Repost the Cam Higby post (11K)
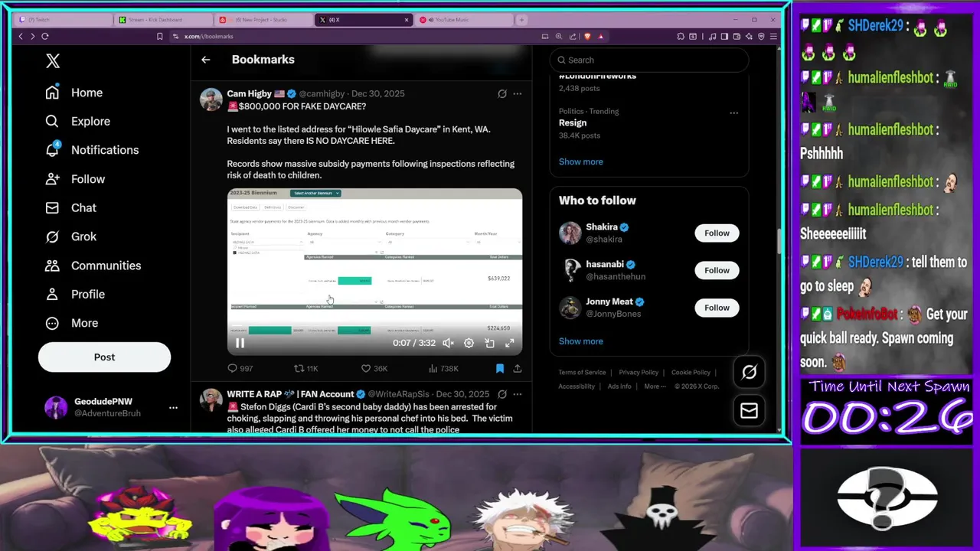Viewport: 980px width, 551px height. coord(306,368)
